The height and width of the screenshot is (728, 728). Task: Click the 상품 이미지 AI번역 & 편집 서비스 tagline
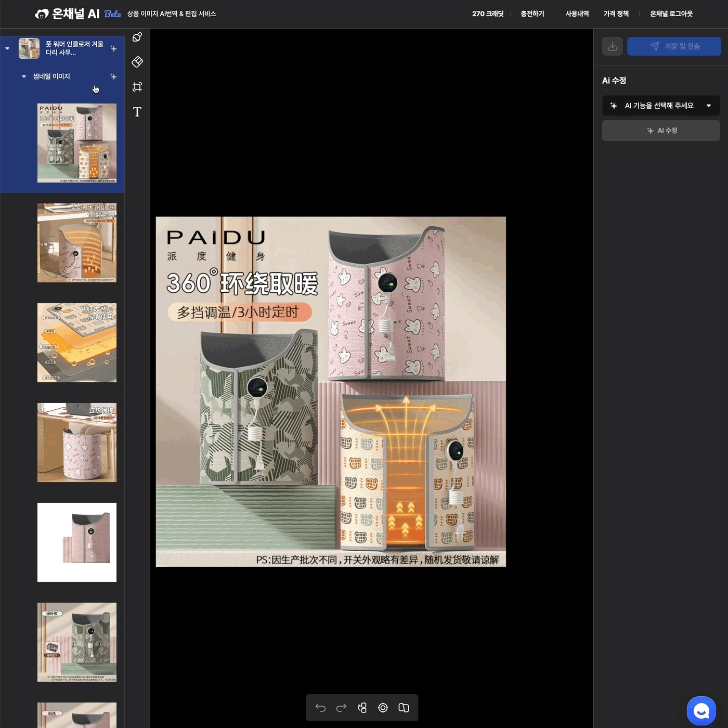click(172, 14)
